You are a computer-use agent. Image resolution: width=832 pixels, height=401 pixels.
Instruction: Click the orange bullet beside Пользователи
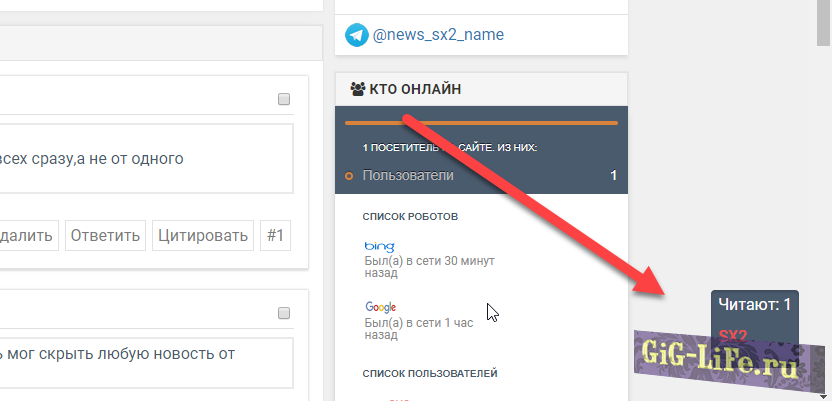(349, 176)
